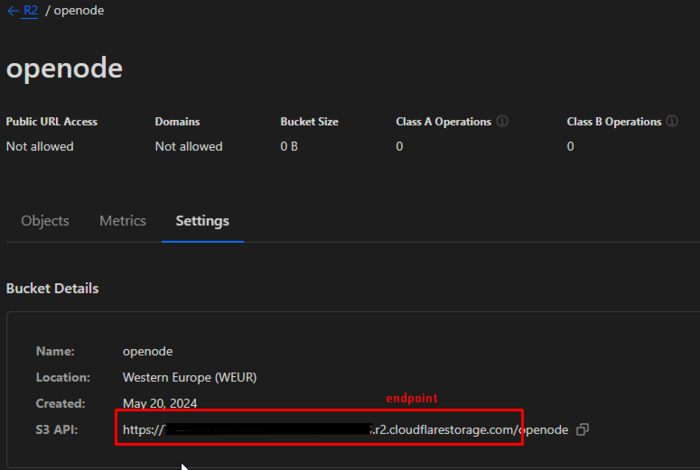Select the Settings tab
The height and width of the screenshot is (470, 700).
(x=202, y=221)
